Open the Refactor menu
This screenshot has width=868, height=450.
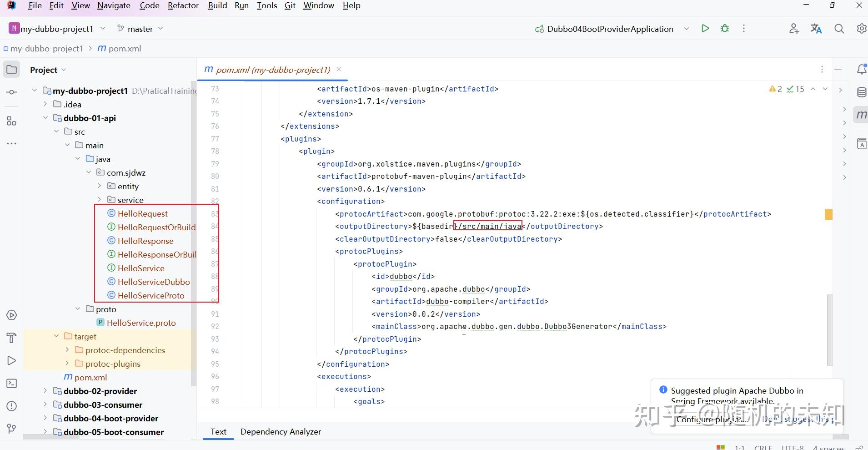[x=183, y=5]
